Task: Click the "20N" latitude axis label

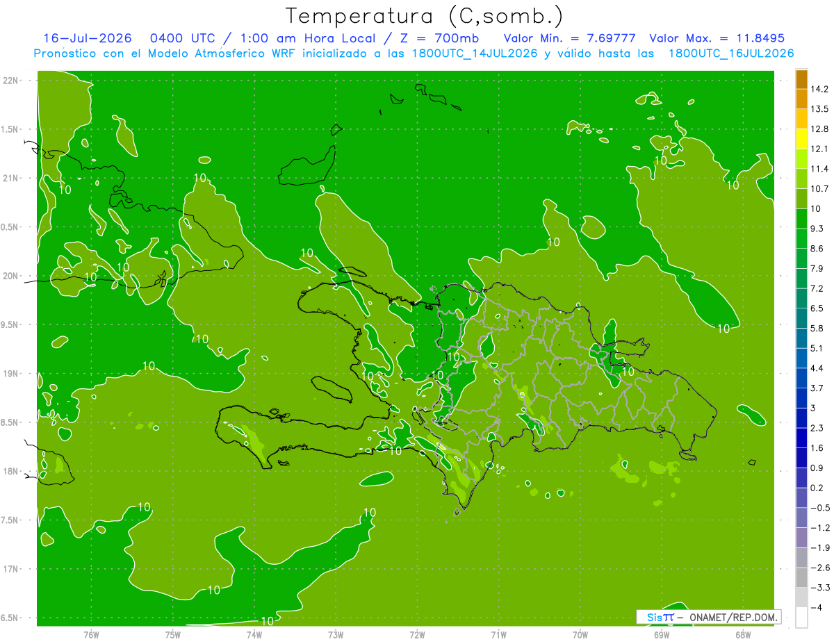Action: tap(10, 276)
